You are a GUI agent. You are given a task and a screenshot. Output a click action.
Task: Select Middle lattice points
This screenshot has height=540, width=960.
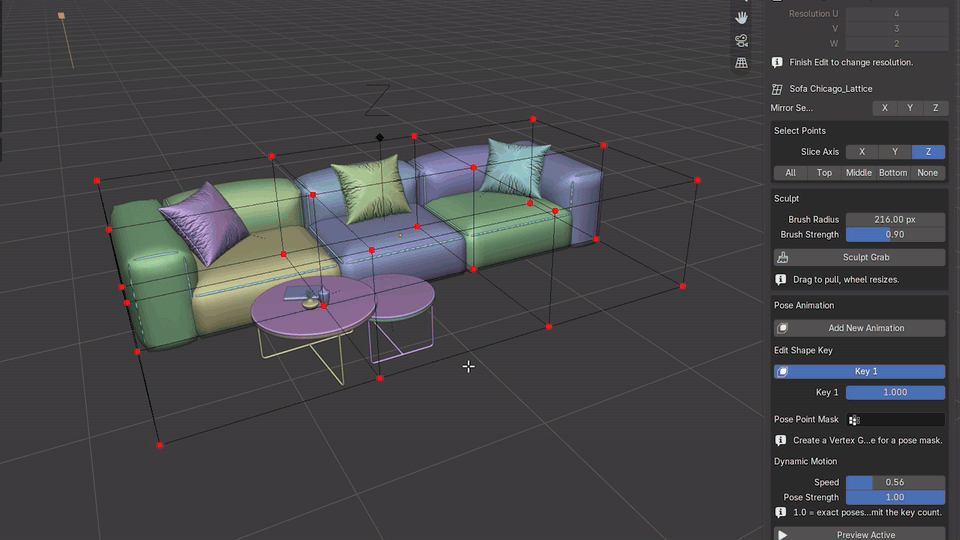tap(859, 173)
